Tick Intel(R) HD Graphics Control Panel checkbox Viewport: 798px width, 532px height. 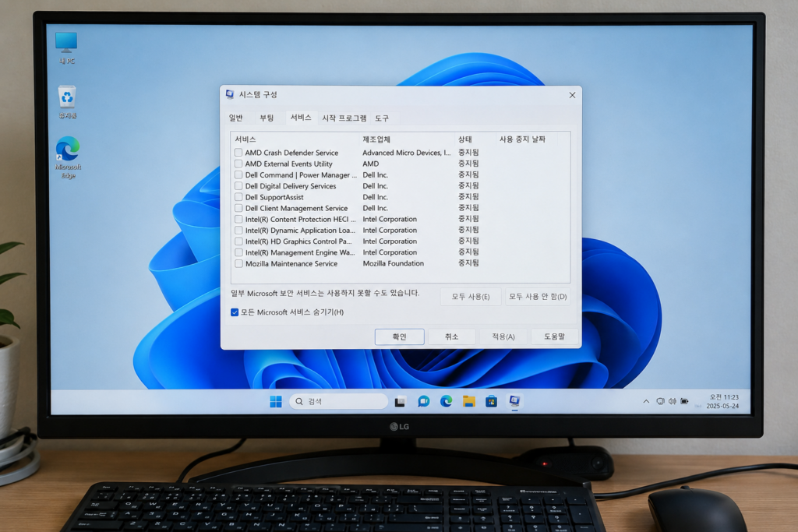pos(238,241)
